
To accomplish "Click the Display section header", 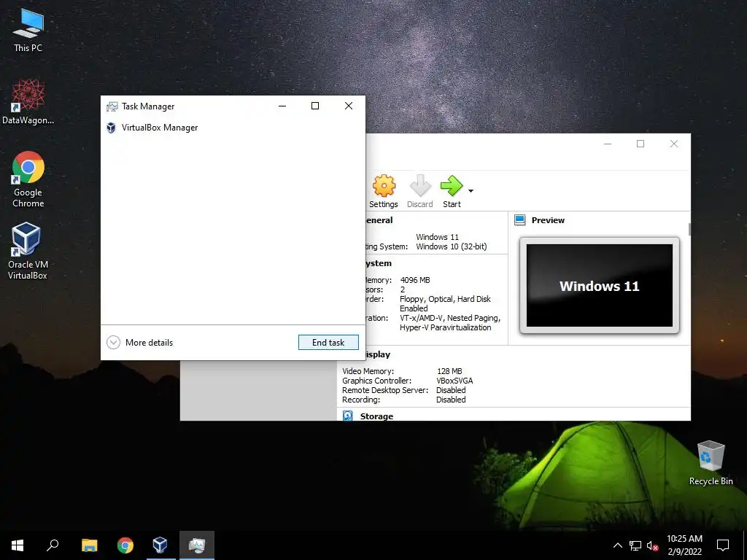I will tap(379, 354).
